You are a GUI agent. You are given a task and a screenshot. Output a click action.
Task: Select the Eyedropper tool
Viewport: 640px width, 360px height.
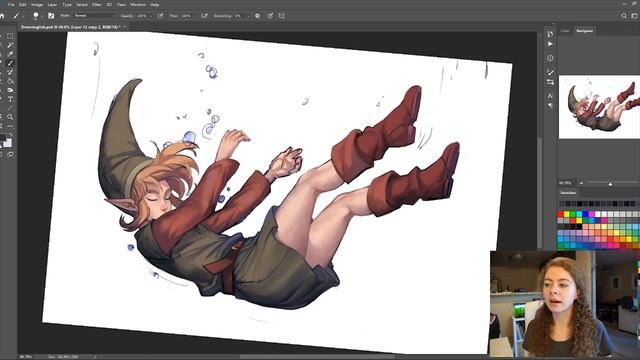point(10,54)
